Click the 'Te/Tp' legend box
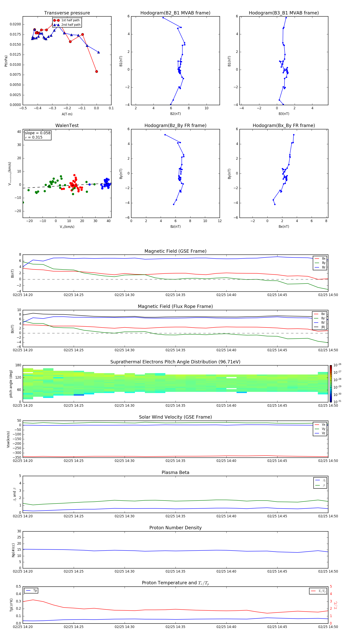Viewport: 351px width, 644px height. tap(318, 591)
